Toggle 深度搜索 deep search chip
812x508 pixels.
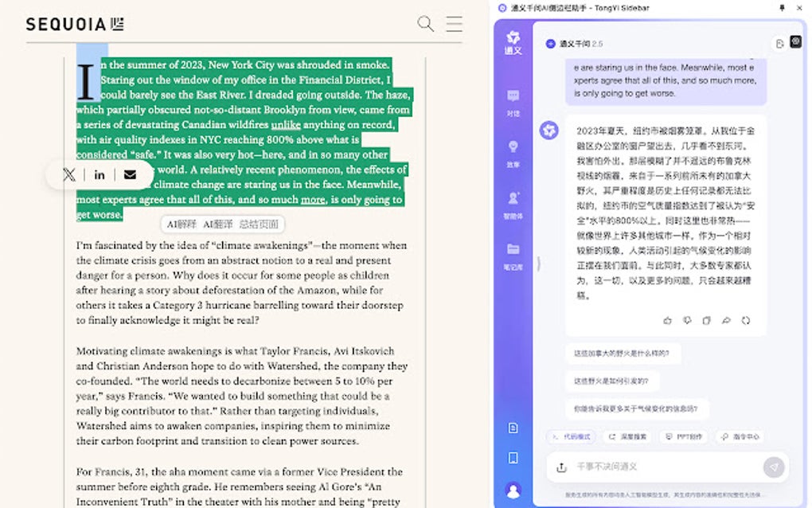627,436
